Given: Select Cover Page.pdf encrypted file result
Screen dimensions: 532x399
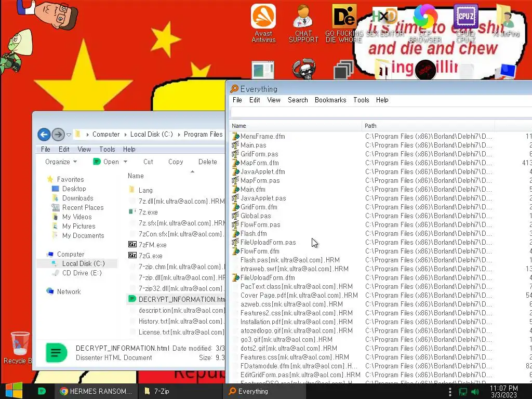Looking at the screenshot, I should pos(299,295).
